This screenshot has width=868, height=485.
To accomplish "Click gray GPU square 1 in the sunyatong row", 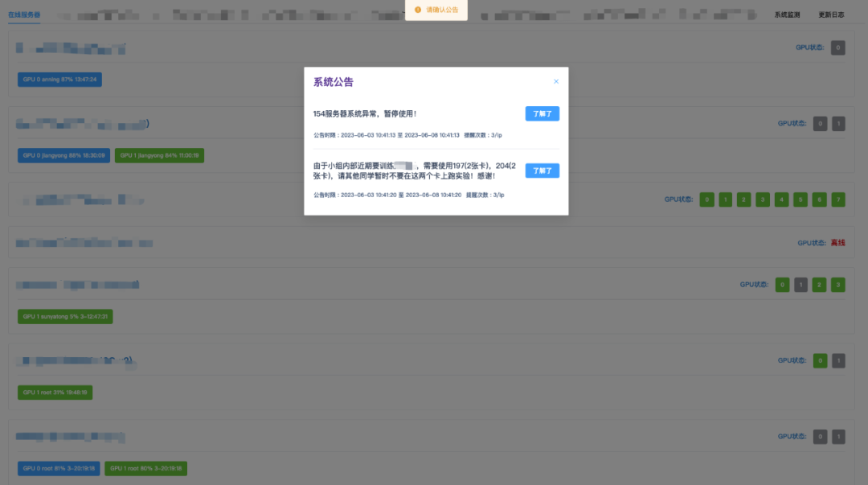I will [x=800, y=285].
